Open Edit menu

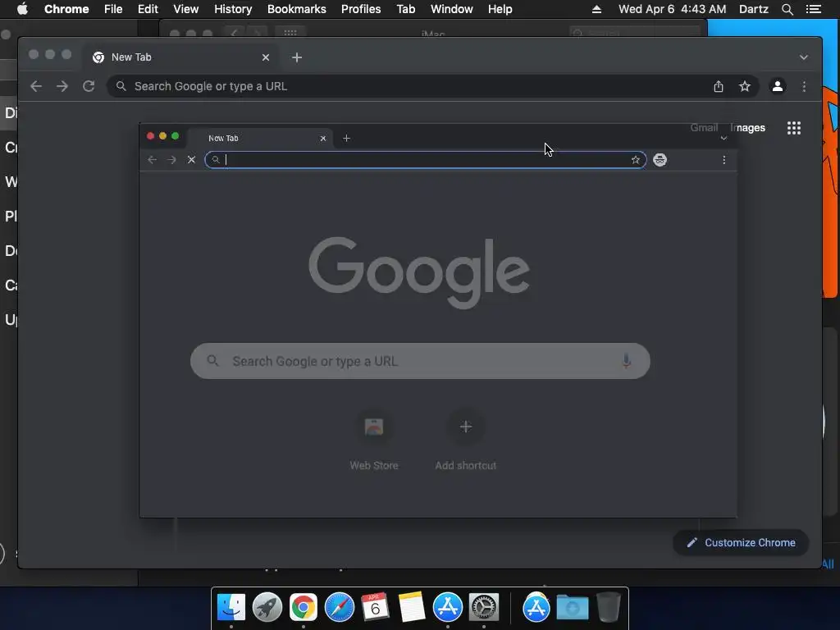pyautogui.click(x=148, y=9)
